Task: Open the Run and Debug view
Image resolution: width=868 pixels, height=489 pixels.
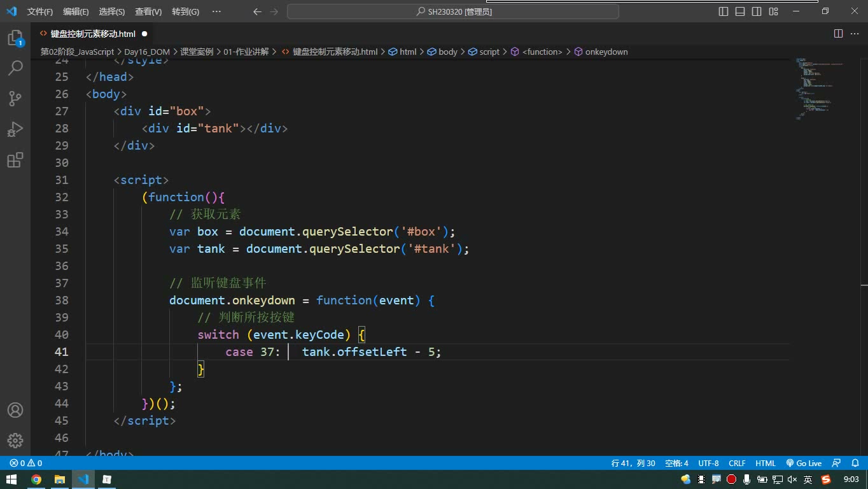Action: tap(15, 129)
